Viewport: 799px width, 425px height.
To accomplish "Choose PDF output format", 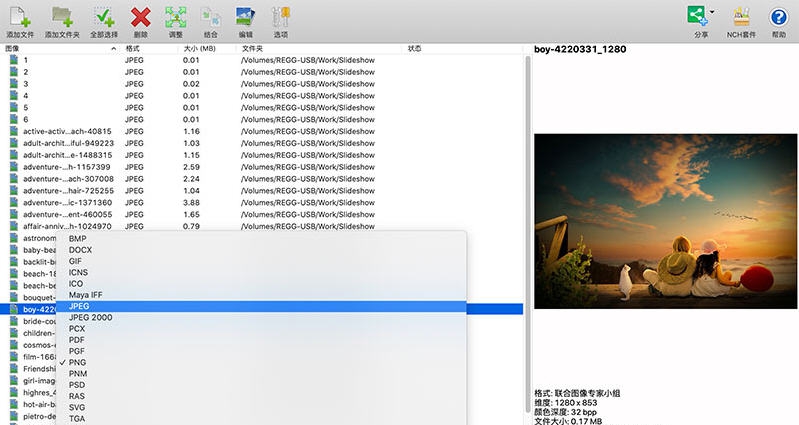I will pyautogui.click(x=261, y=339).
